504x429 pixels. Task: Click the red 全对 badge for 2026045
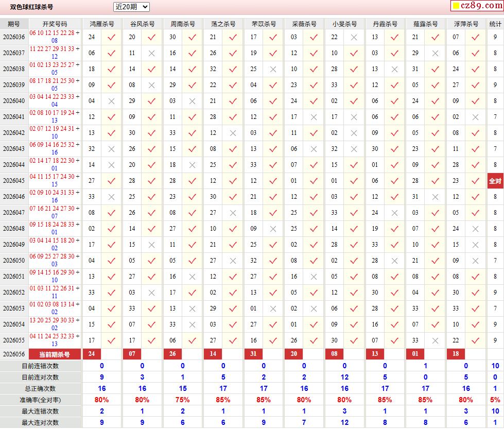(495, 181)
